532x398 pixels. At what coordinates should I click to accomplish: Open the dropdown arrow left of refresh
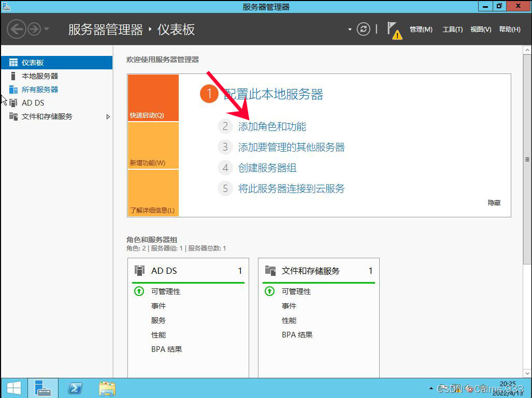(x=350, y=30)
